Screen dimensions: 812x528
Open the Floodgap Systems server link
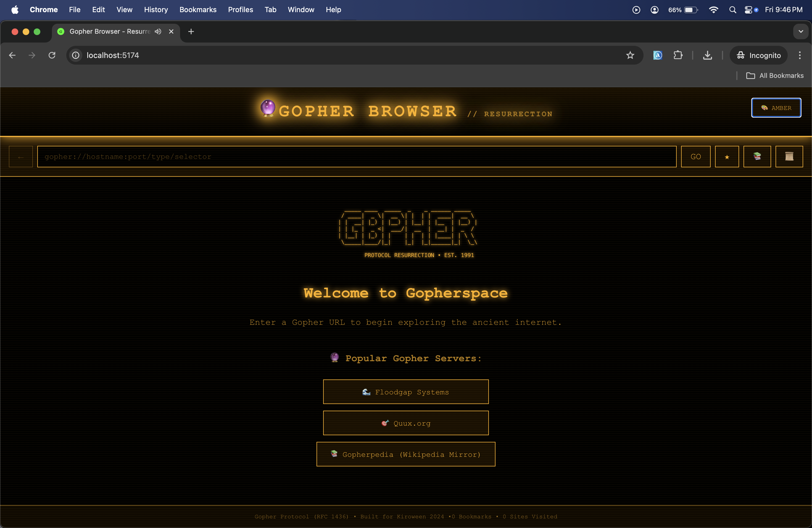pos(406,392)
